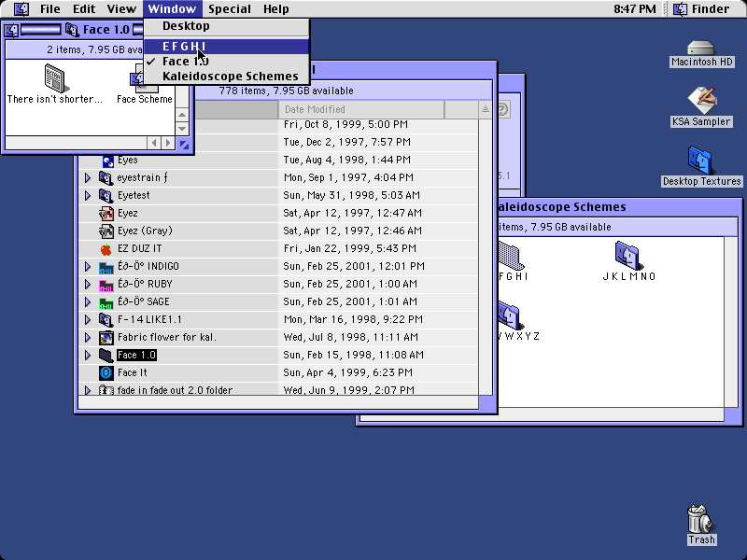Viewport: 747px width, 560px height.
Task: Expand the Eyetest folder triangle
Action: click(88, 195)
